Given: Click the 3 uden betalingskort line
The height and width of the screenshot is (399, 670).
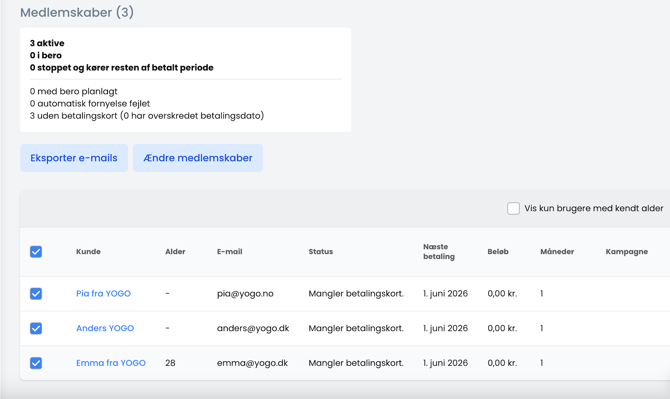Looking at the screenshot, I should pyautogui.click(x=147, y=115).
